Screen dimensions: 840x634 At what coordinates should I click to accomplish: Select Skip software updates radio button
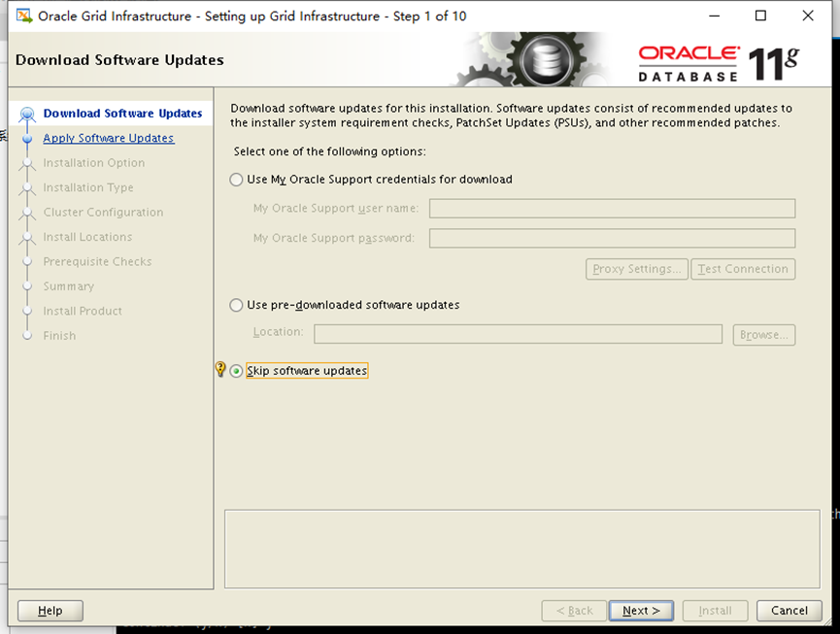pyautogui.click(x=236, y=371)
